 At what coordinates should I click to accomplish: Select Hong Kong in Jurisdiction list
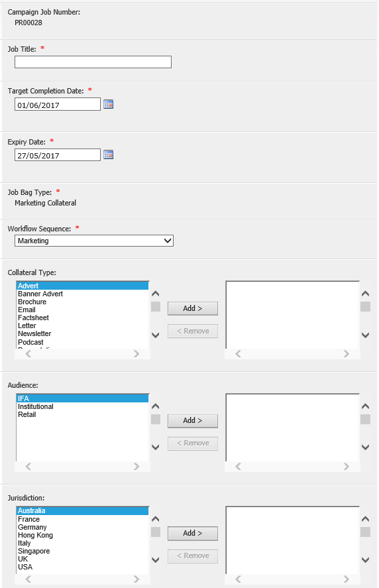(x=35, y=535)
